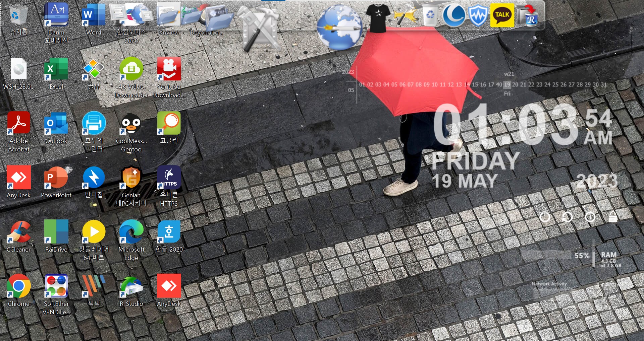Viewport: 644px width, 341px height.
Task: Click the Network Activity widget label
Action: coord(549,284)
